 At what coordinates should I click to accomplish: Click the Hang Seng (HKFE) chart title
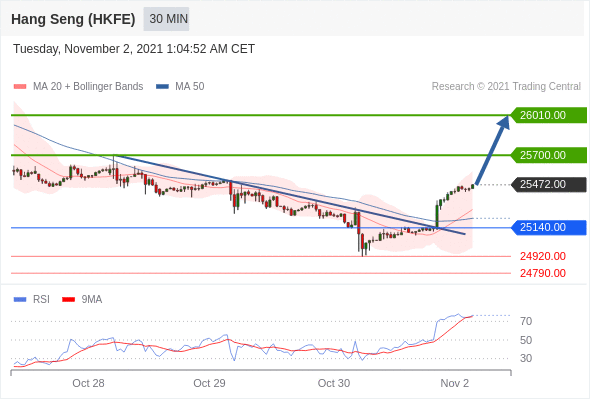click(x=73, y=19)
